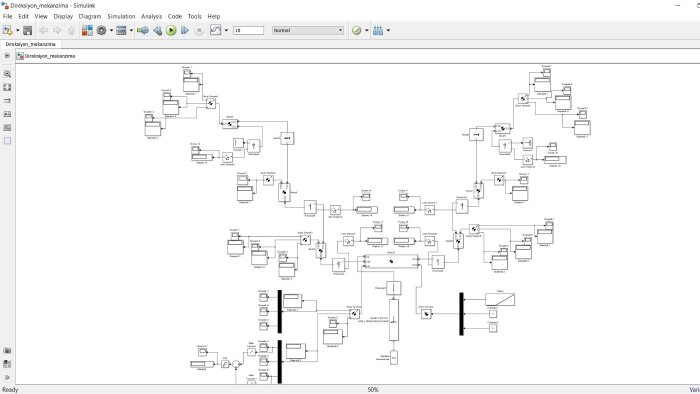Screen dimensions: 700x394
Task: Open the Tools menu
Action: (x=195, y=16)
